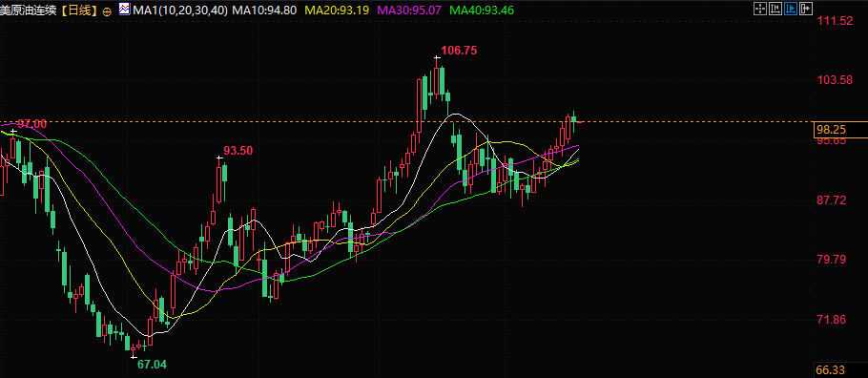Click the 美原油连续 contract name
This screenshot has height=378, width=868.
[29, 10]
